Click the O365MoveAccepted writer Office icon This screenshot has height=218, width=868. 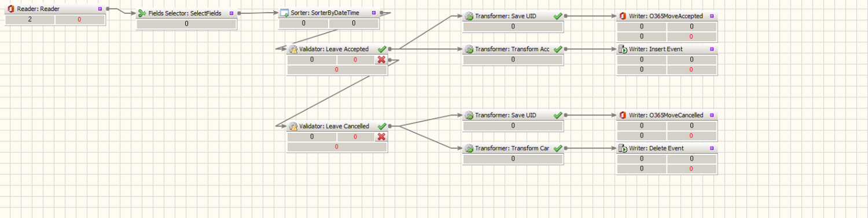point(623,16)
